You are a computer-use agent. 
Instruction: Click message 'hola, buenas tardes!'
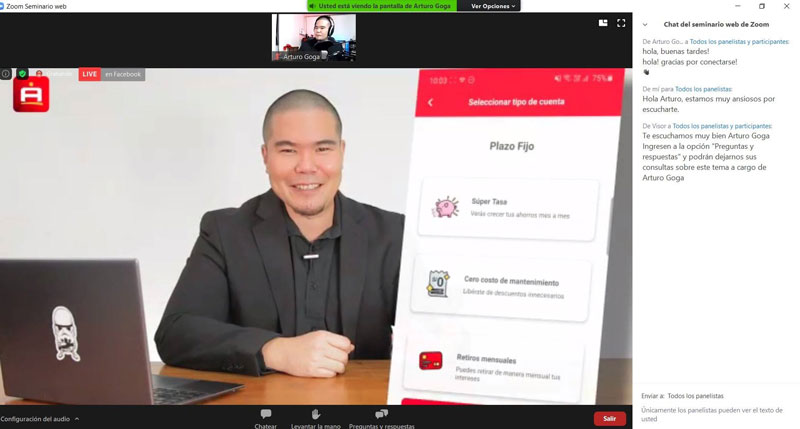pyautogui.click(x=676, y=52)
